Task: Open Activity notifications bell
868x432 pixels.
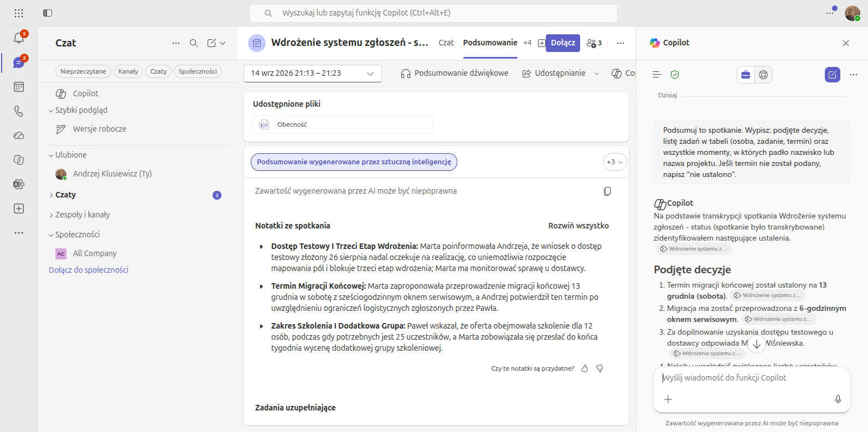Action: [x=19, y=38]
